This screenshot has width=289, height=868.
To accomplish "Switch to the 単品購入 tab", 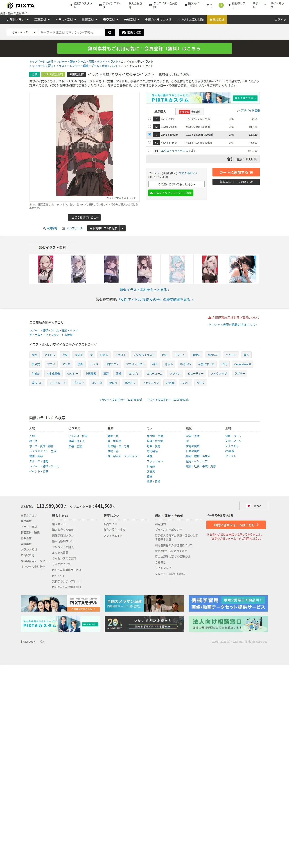I will tap(160, 112).
